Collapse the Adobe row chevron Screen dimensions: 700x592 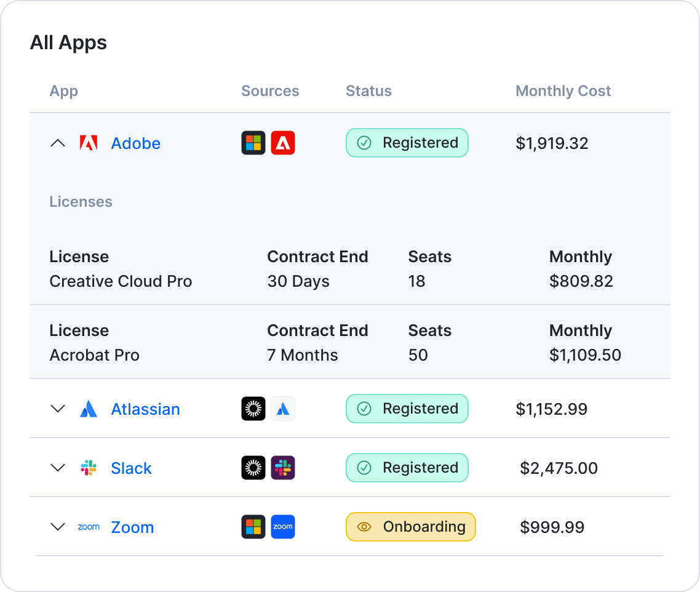tap(58, 143)
